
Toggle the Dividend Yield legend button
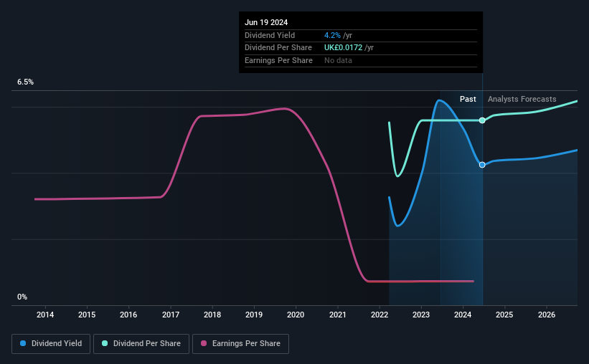click(x=51, y=344)
